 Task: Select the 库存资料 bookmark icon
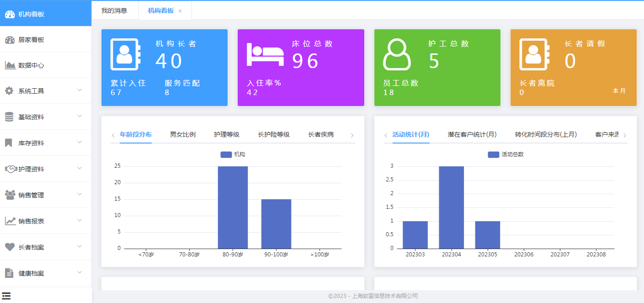pyautogui.click(x=9, y=143)
